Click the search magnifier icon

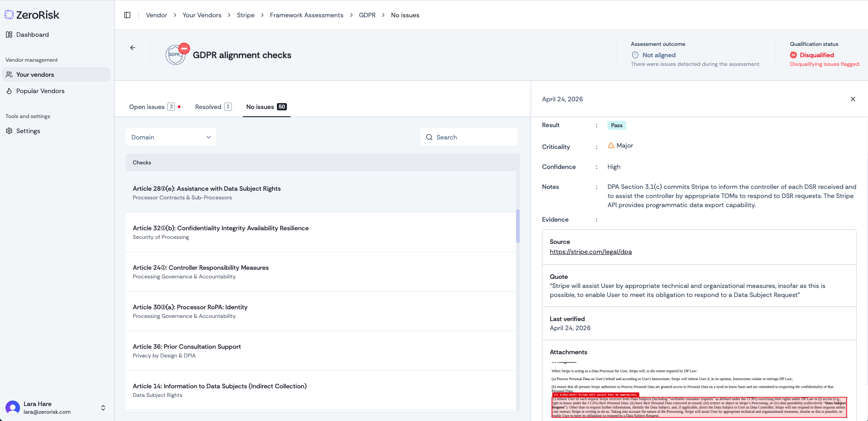click(x=429, y=137)
